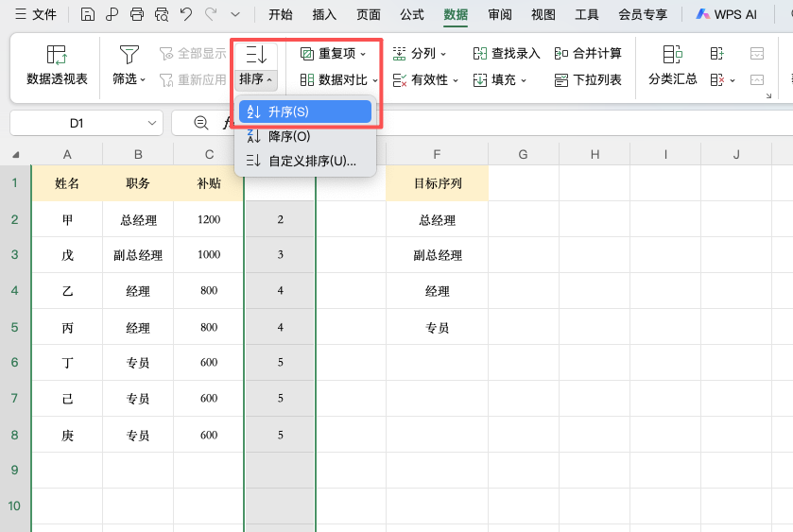Select row 1 header

tap(15, 183)
